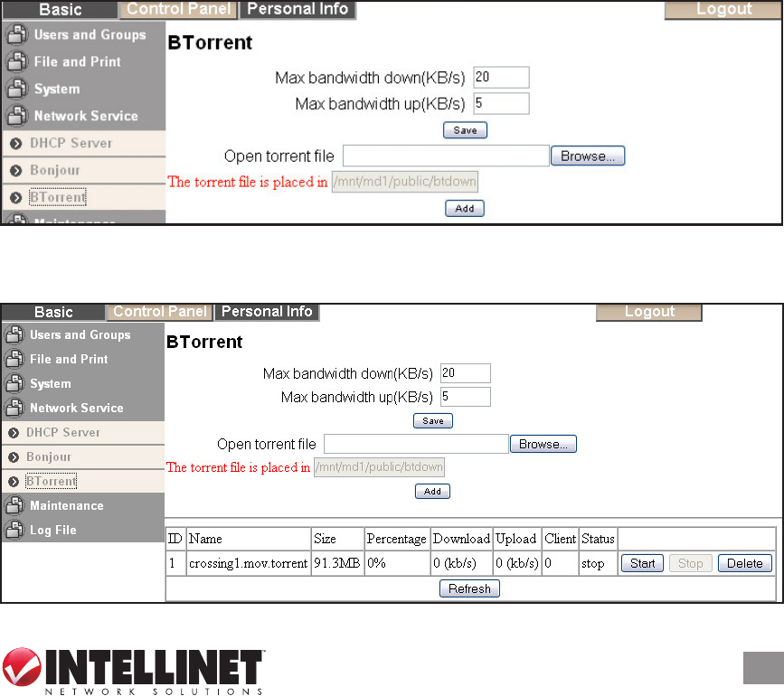Screen dimensions: 784x696
Task: Click Logout in top screenshot
Action: click(723, 9)
